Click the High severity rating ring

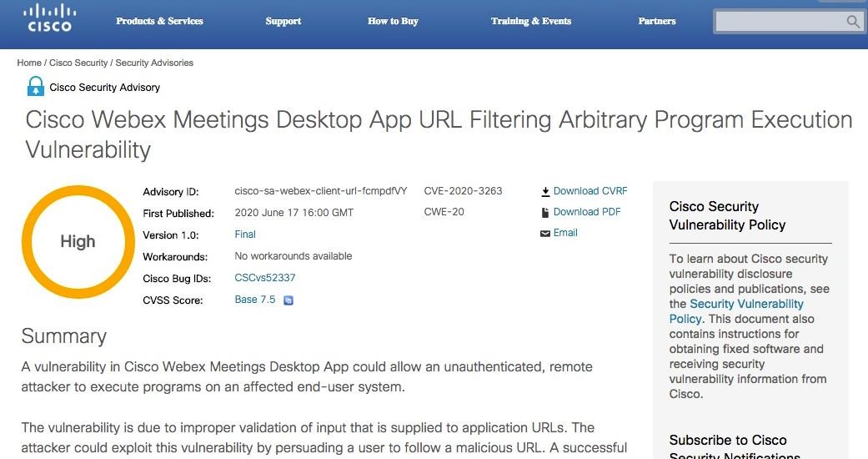tap(78, 242)
